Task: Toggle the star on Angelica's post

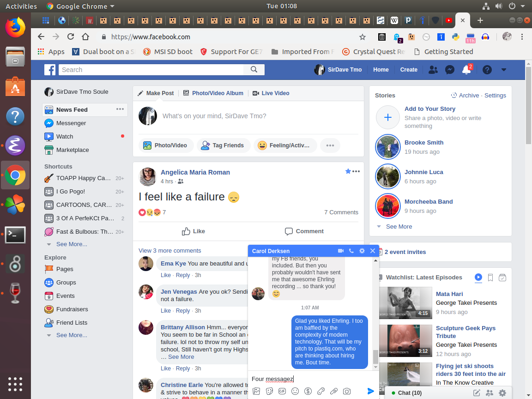Action: click(x=348, y=171)
